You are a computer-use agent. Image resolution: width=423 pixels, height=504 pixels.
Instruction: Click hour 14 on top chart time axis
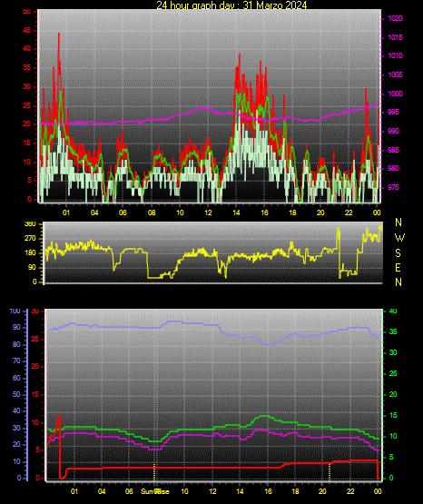tap(236, 212)
